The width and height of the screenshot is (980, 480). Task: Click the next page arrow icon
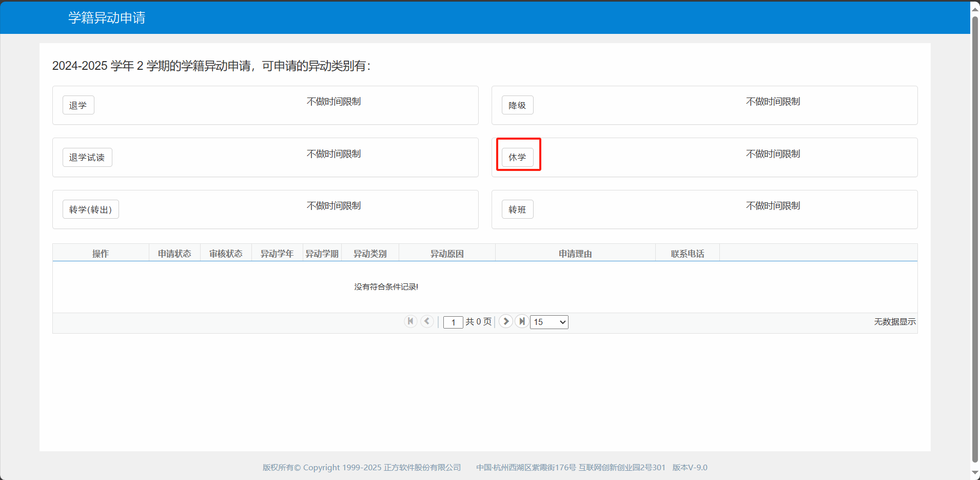click(505, 321)
